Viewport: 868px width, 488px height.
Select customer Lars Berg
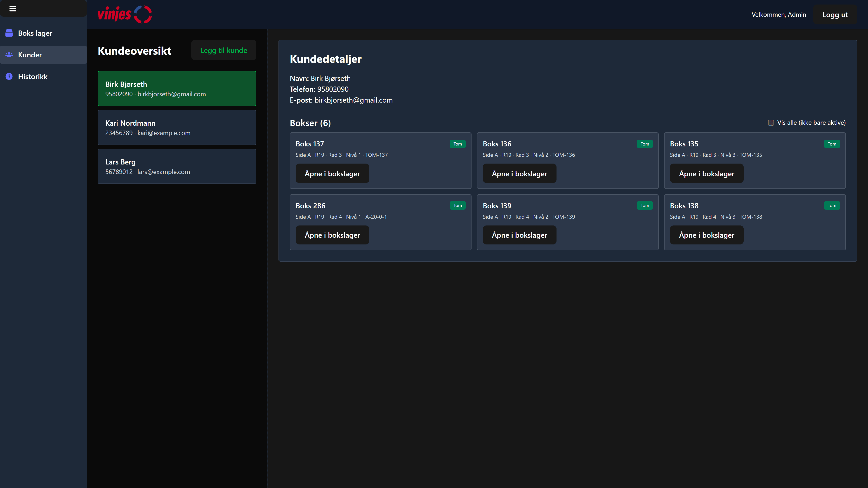pyautogui.click(x=177, y=166)
